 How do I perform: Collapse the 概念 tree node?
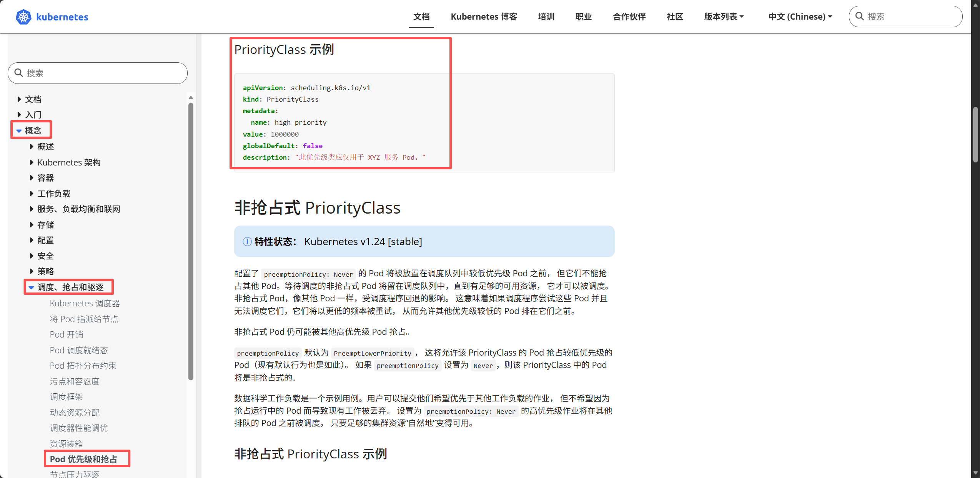point(19,131)
